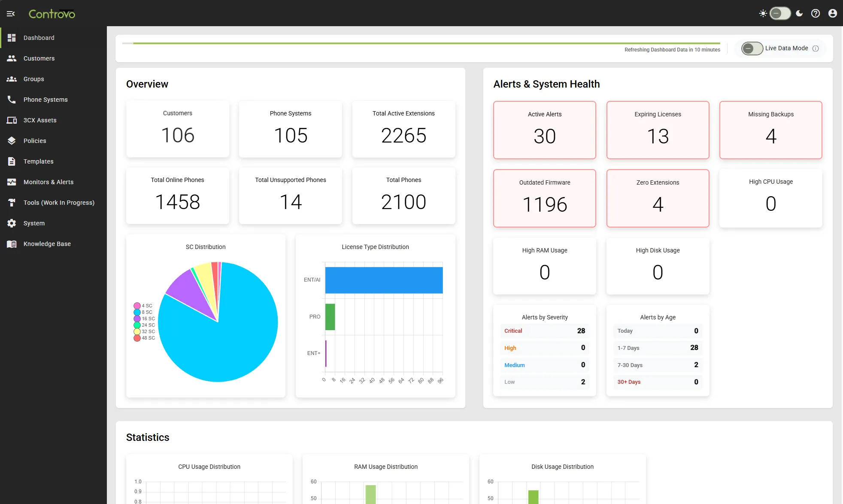Toggle the light/dark theme switch
This screenshot has width=843, height=504.
[x=780, y=13]
